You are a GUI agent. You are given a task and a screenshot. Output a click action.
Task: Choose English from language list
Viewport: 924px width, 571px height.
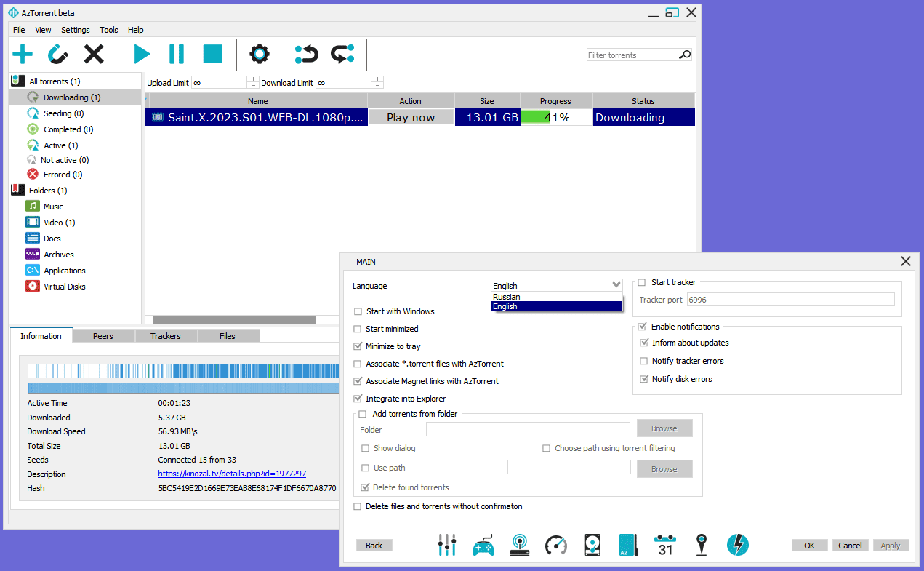click(557, 306)
